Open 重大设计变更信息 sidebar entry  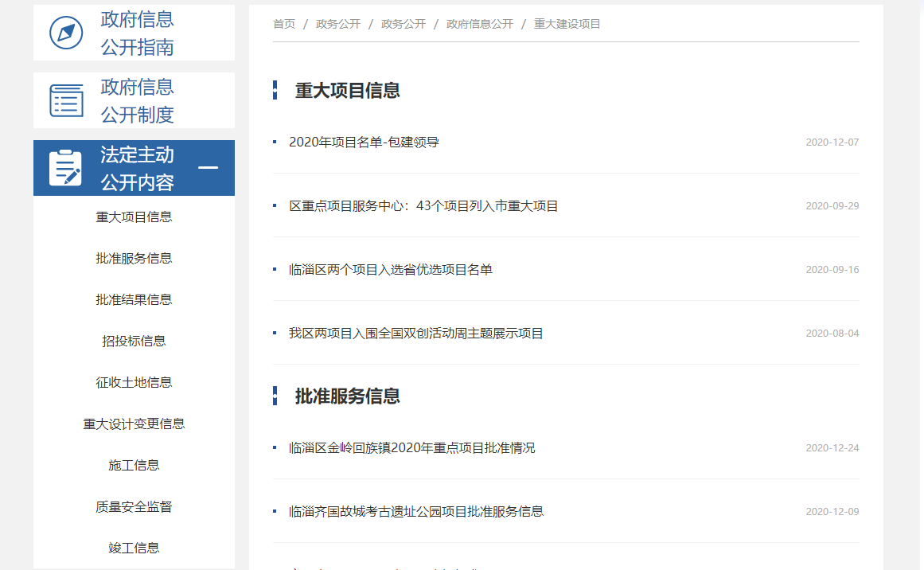[x=134, y=424]
